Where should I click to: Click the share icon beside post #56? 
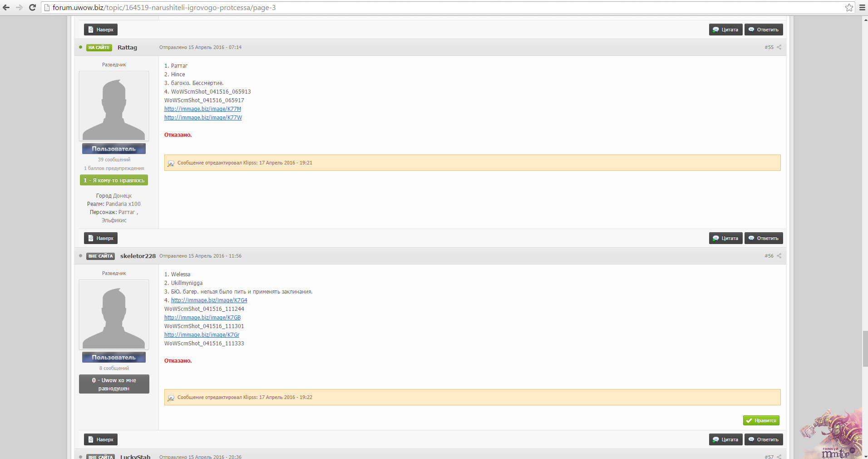pyautogui.click(x=779, y=256)
